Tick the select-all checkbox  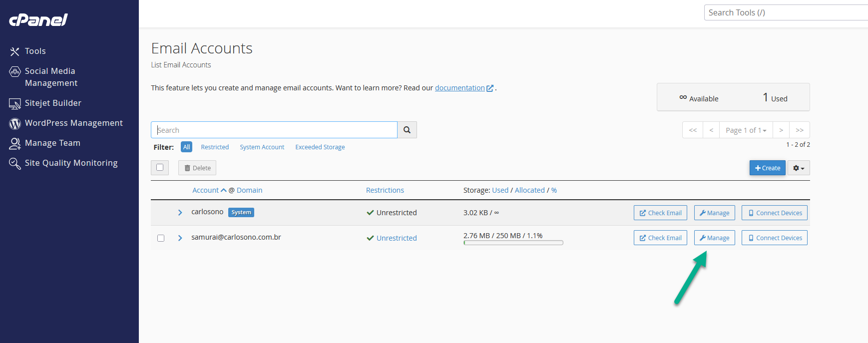[160, 167]
